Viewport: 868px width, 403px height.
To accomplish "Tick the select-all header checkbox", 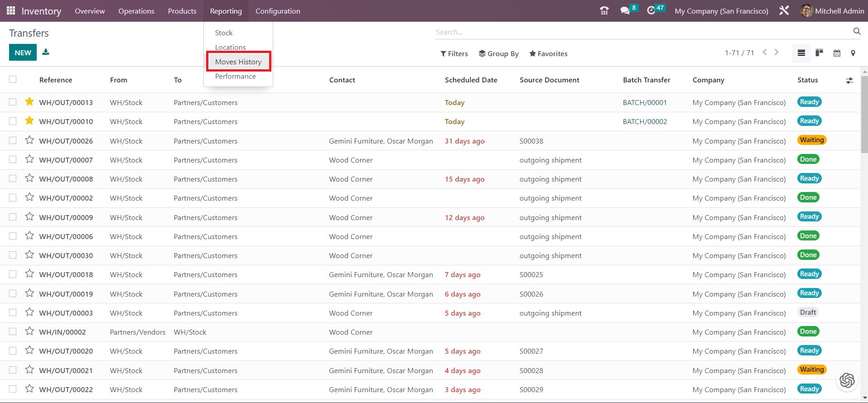I will click(x=13, y=79).
